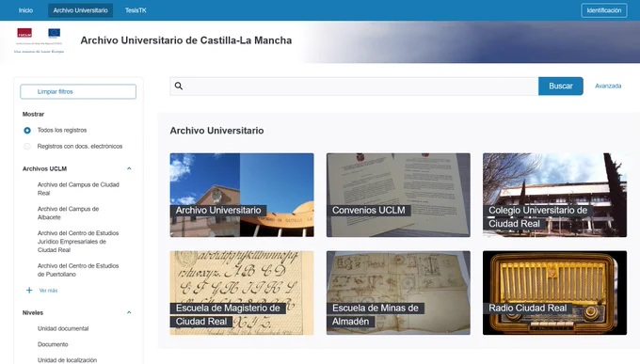Click the Ver más link
This screenshot has width=640, height=364.
tap(48, 291)
